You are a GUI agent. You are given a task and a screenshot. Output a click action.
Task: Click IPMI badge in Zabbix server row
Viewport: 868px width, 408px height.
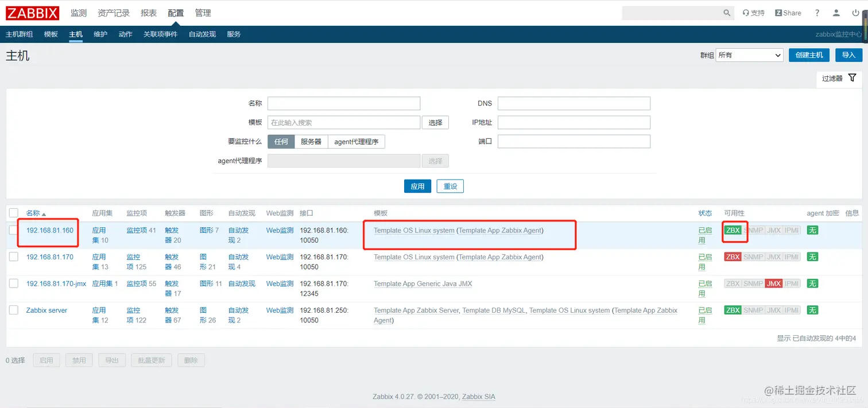792,310
